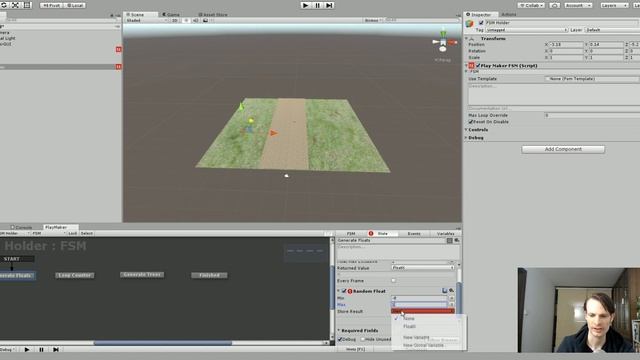Select the Scale transform tool icon
Viewport: 640px width, 360px height.
click(x=16, y=5)
